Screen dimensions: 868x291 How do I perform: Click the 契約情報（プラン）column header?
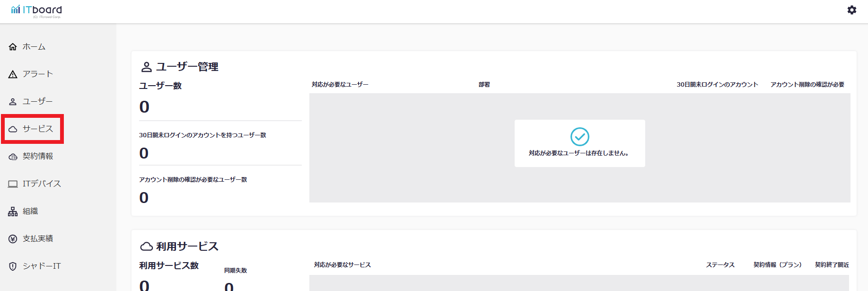778,265
